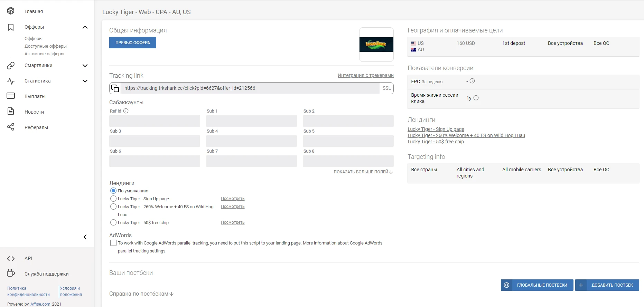Click the Ref id input field
Viewport: 644px width, 307px height.
coord(155,121)
